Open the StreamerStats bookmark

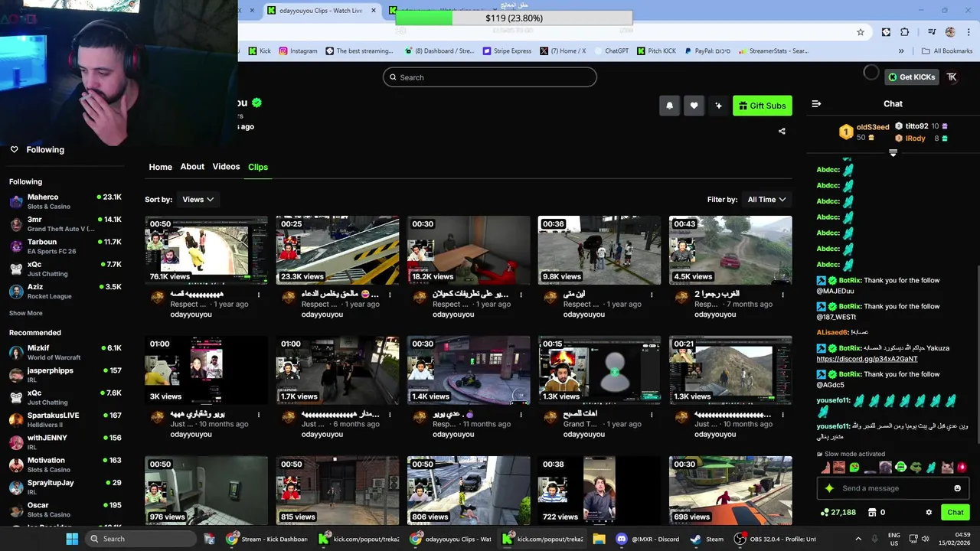(x=773, y=51)
